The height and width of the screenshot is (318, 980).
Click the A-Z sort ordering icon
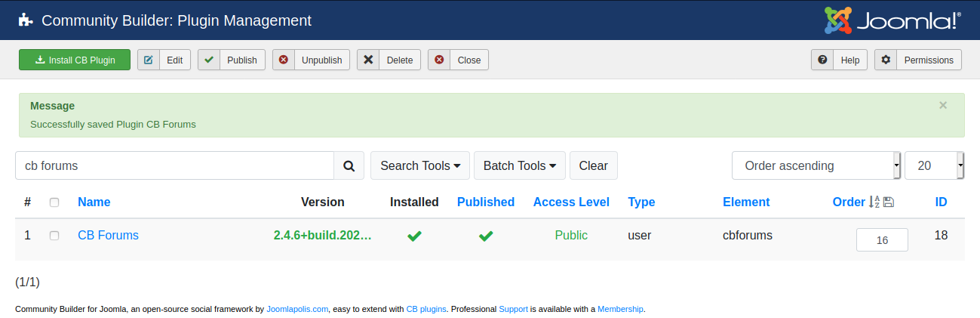(874, 202)
